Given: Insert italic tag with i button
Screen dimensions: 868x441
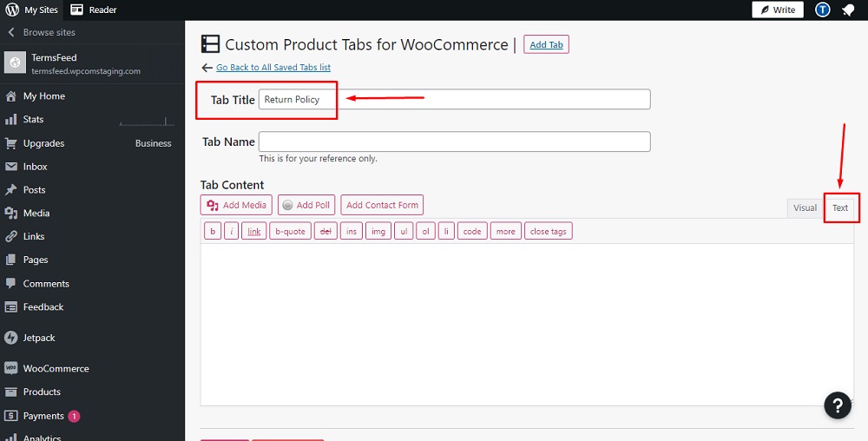Looking at the screenshot, I should [x=232, y=231].
